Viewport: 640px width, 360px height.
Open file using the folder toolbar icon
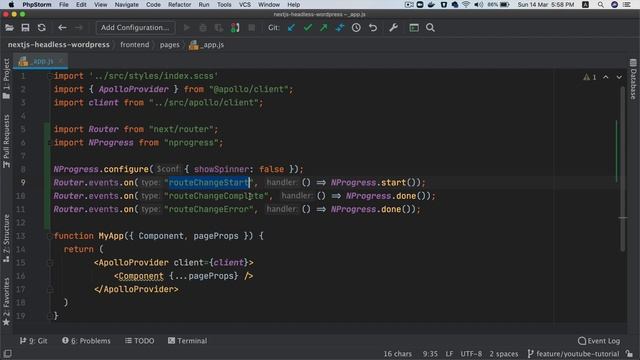(x=9, y=28)
